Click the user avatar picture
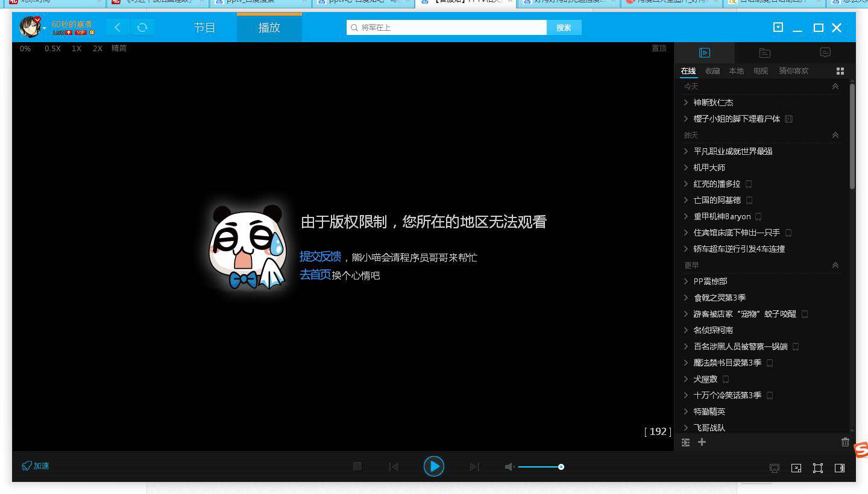This screenshot has width=868, height=494. coord(30,27)
